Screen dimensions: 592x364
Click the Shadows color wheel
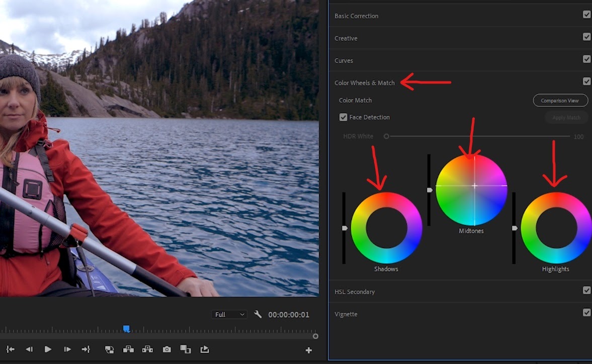coord(386,227)
